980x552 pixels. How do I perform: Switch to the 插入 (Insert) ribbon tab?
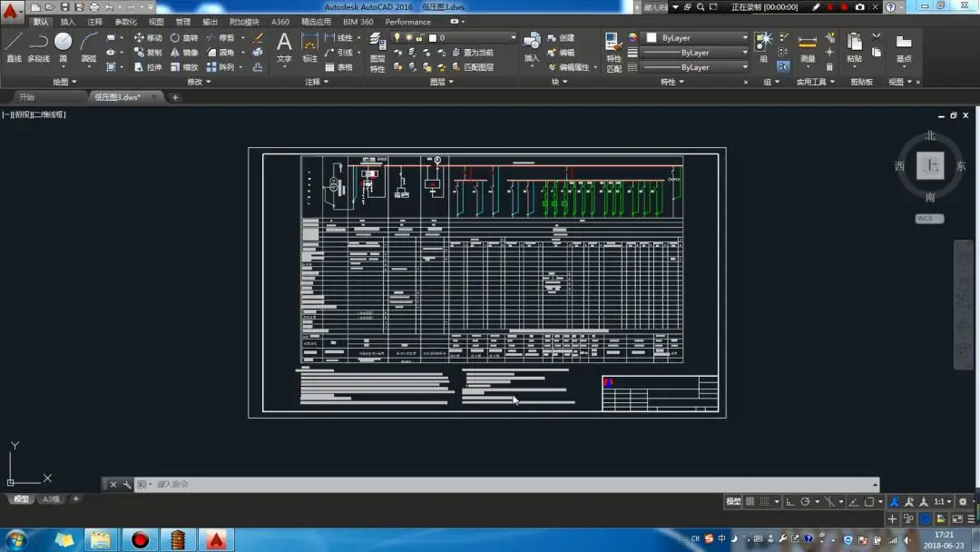(x=68, y=22)
